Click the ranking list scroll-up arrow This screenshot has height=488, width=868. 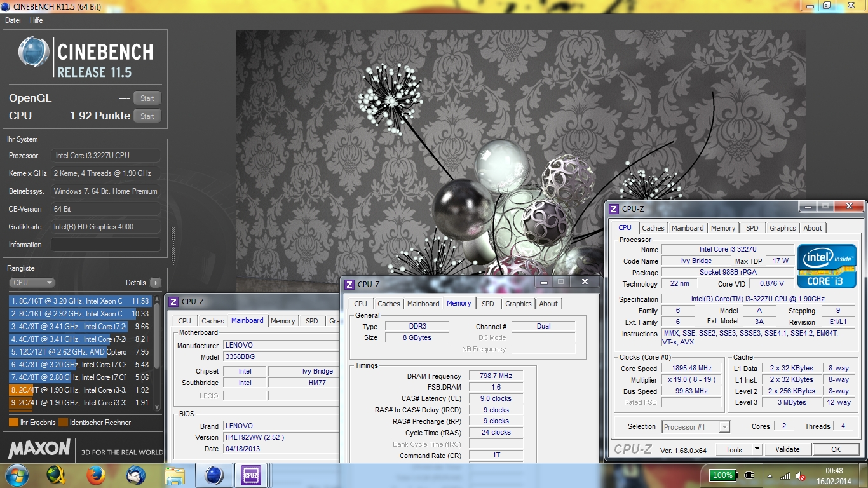pyautogui.click(x=157, y=299)
